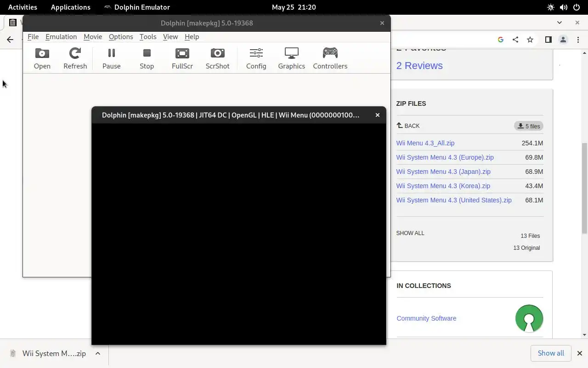Click Show all downloads
Image resolution: width=588 pixels, height=368 pixels.
(551, 353)
